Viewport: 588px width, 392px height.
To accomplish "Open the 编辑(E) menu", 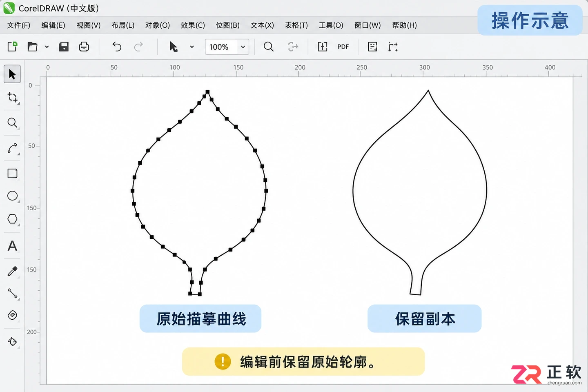I will [53, 25].
